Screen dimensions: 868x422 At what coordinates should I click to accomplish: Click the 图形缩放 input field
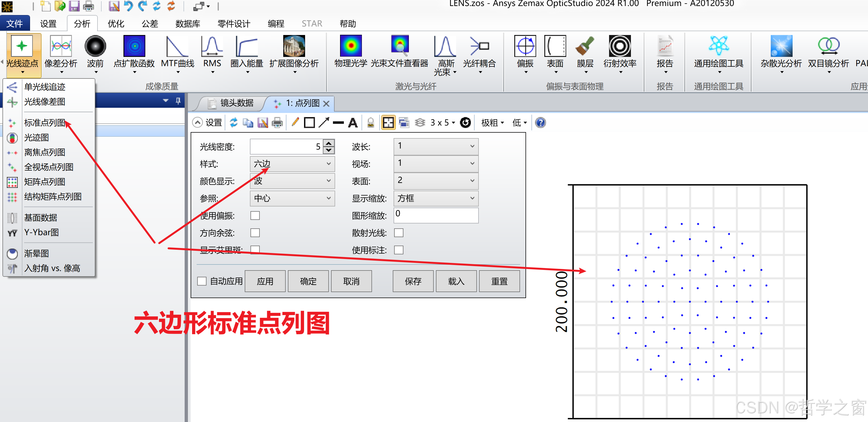click(x=436, y=215)
